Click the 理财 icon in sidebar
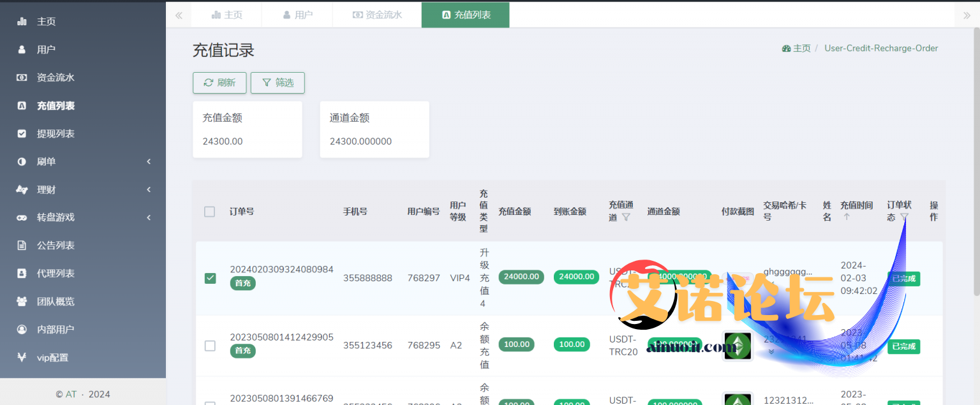Viewport: 980px width, 405px height. click(22, 189)
